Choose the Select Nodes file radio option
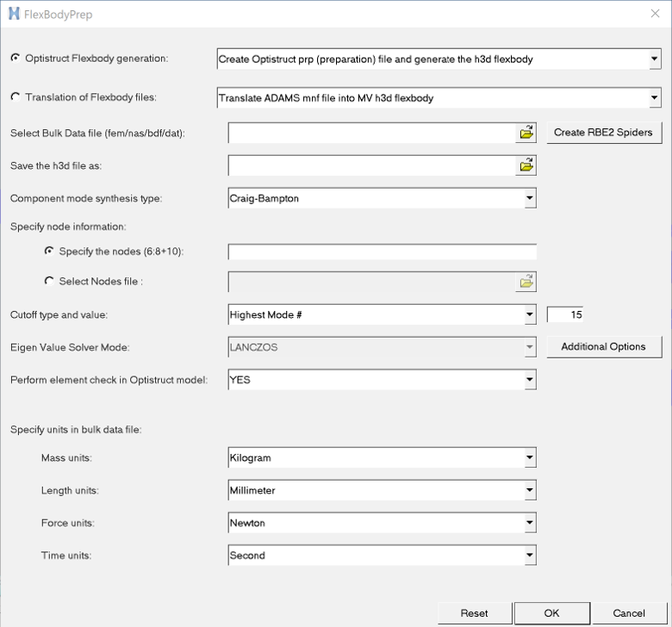 coord(49,281)
